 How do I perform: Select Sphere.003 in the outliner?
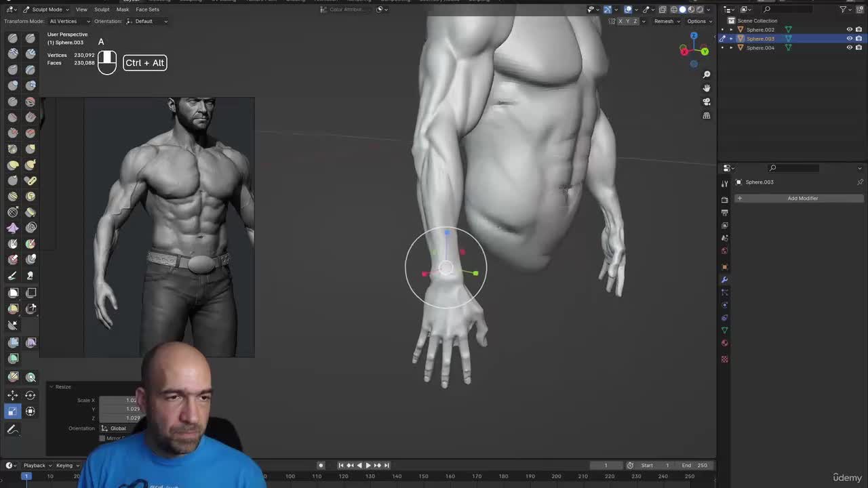[x=760, y=39]
